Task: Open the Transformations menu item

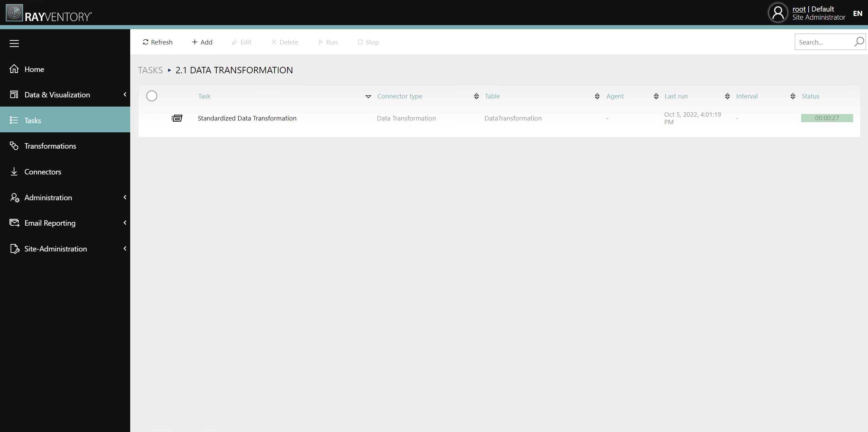Action: pos(51,146)
